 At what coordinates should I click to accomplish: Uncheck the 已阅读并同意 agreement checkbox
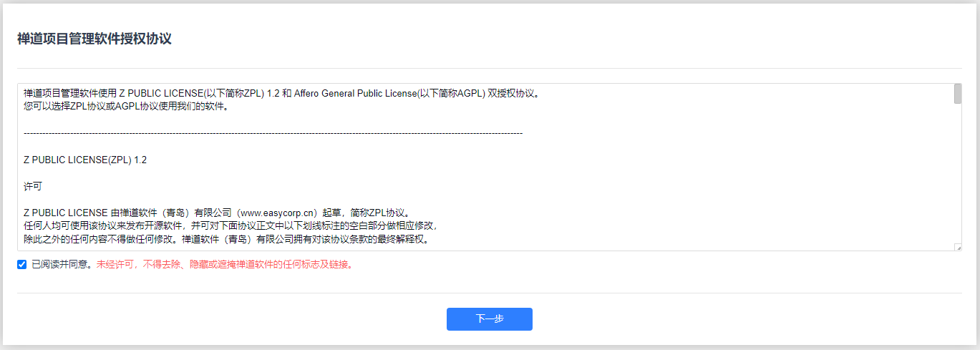[21, 264]
